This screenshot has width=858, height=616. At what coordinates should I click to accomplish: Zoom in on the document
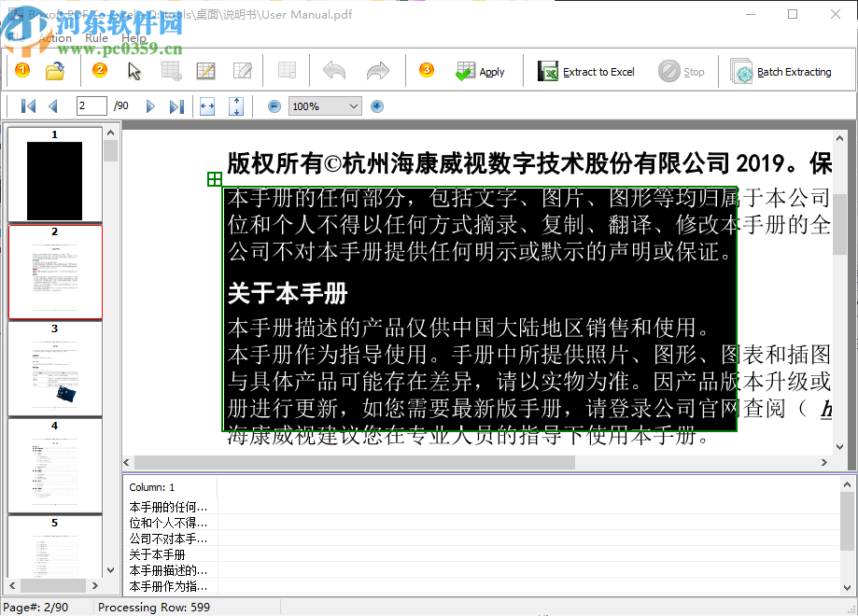(x=376, y=105)
